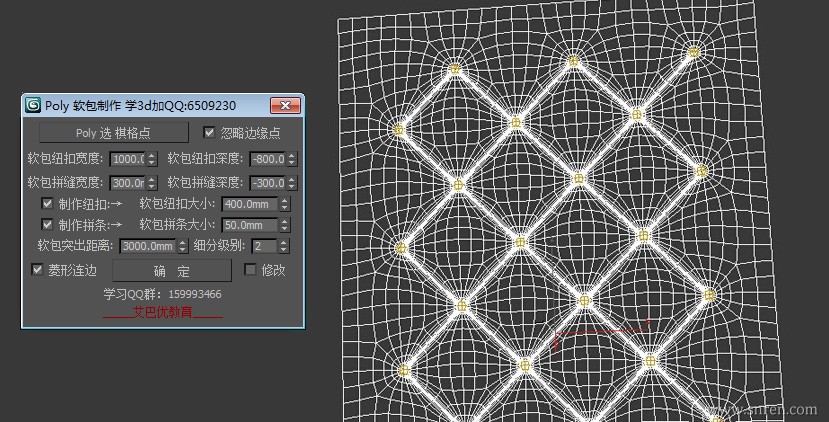Click the 细分级别 value field
829x422 pixels.
264,246
